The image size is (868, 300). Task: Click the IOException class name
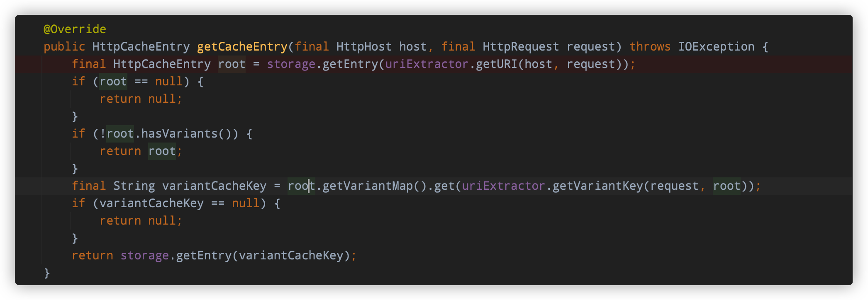717,46
